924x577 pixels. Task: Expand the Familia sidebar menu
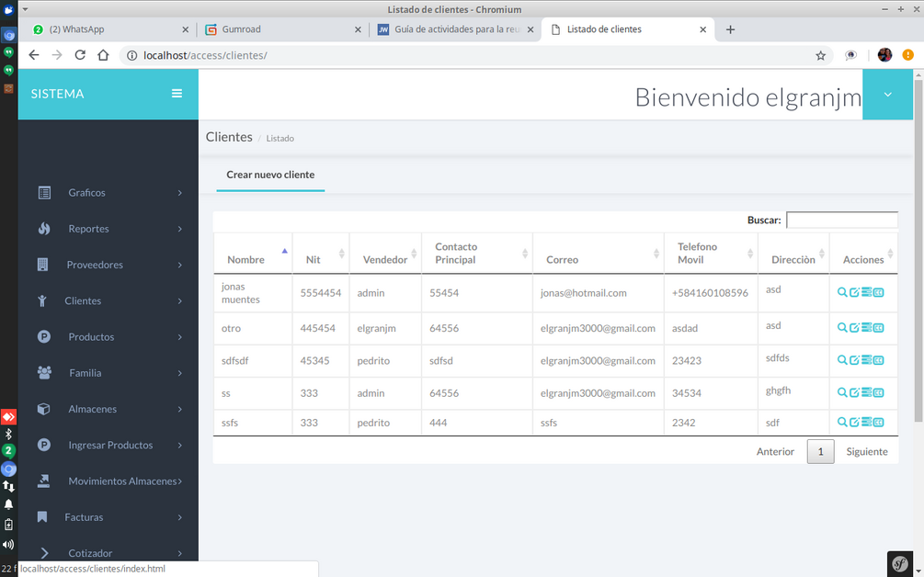click(108, 373)
